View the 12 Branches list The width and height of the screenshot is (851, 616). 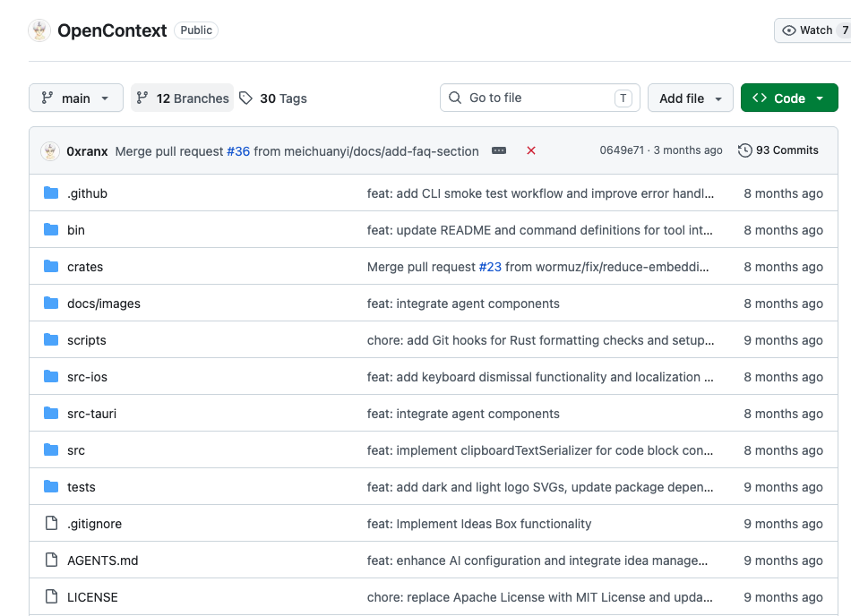tap(183, 98)
